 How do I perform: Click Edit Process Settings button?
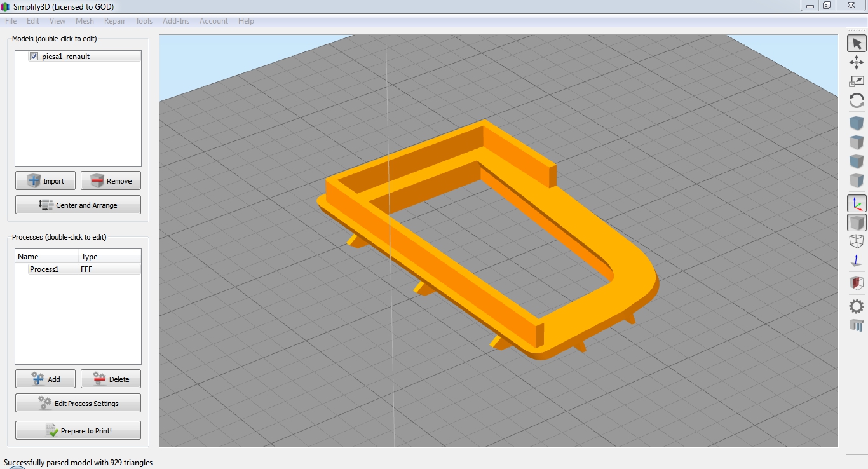click(78, 404)
